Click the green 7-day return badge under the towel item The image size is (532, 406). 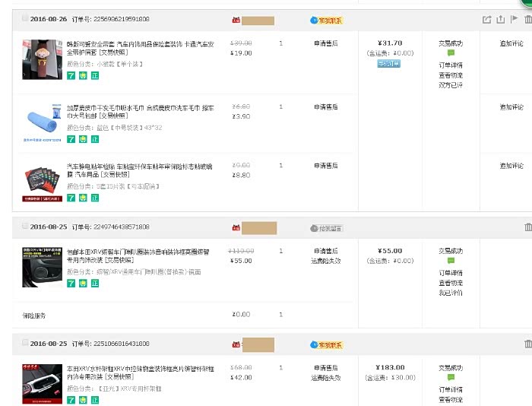coord(71,139)
